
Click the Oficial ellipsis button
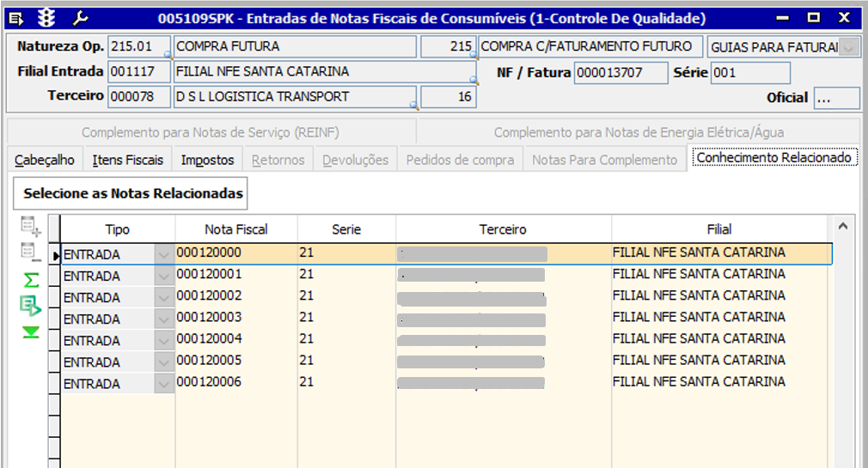click(x=836, y=98)
